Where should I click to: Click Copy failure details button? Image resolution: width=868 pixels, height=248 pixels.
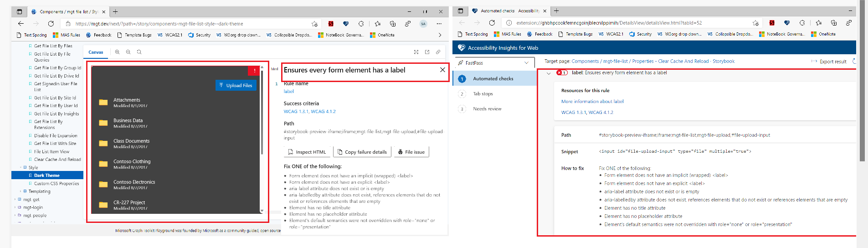point(362,152)
